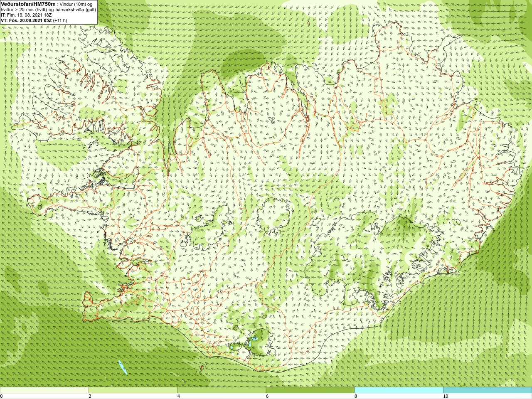Click the 6–8 m/s dark green legend swatch

click(x=310, y=390)
